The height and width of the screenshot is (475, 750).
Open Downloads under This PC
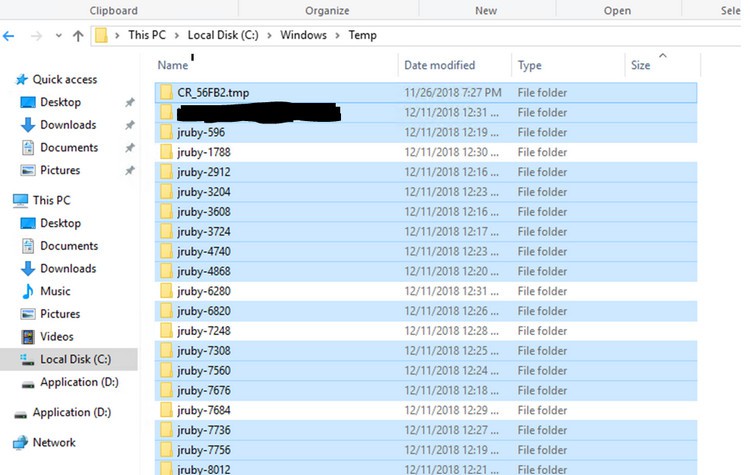[68, 268]
